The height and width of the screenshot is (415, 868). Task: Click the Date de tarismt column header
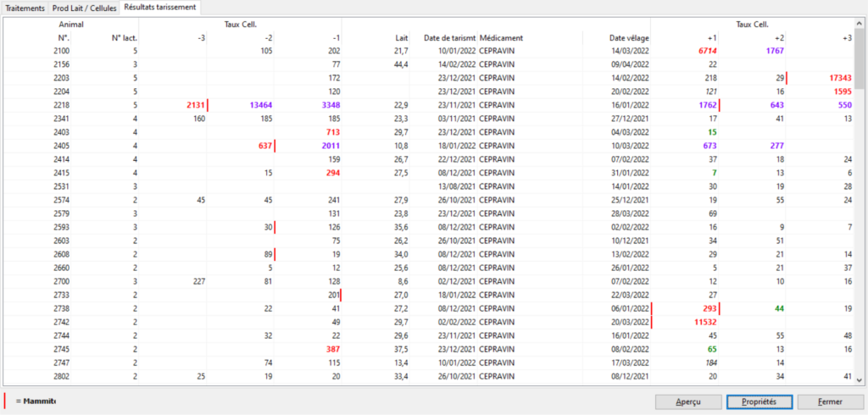point(448,38)
